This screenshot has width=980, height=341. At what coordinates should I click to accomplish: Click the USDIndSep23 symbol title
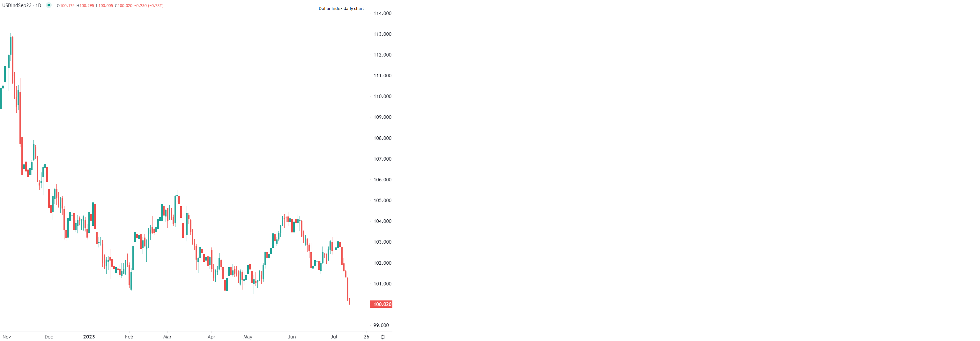point(17,6)
